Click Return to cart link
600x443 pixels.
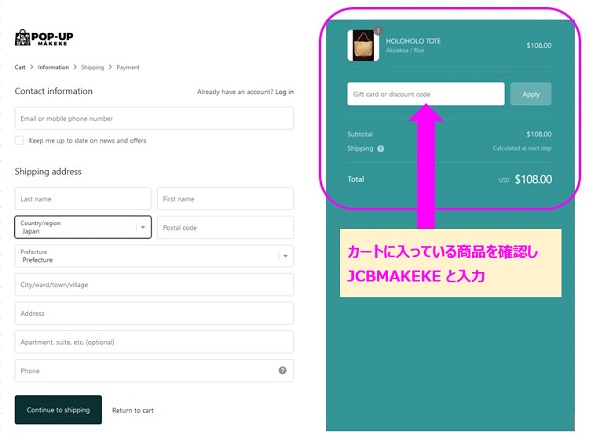click(x=133, y=410)
